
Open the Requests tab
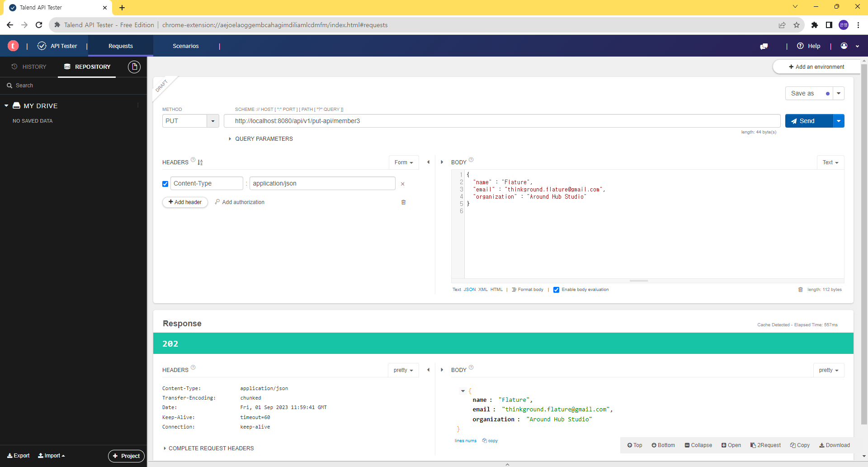pyautogui.click(x=121, y=46)
